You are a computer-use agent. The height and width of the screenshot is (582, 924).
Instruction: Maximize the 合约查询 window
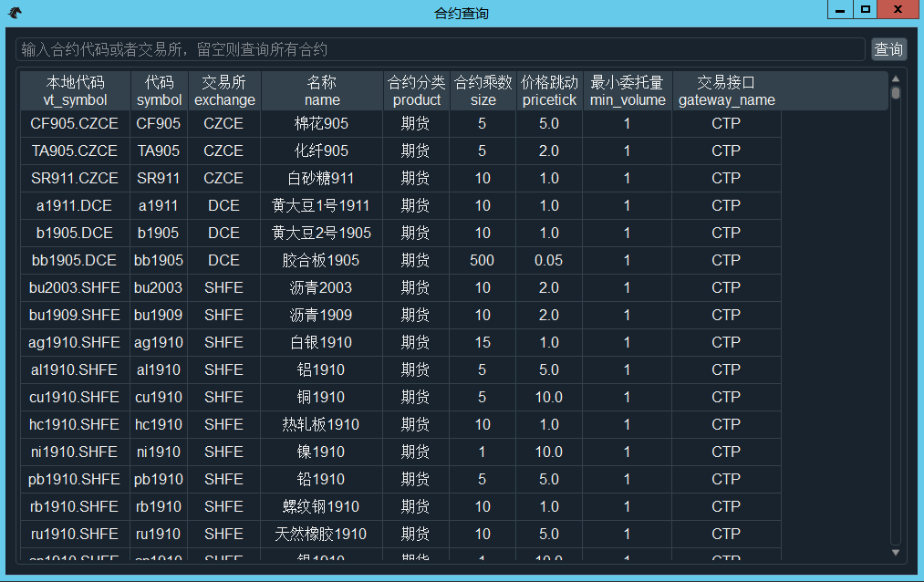point(866,10)
